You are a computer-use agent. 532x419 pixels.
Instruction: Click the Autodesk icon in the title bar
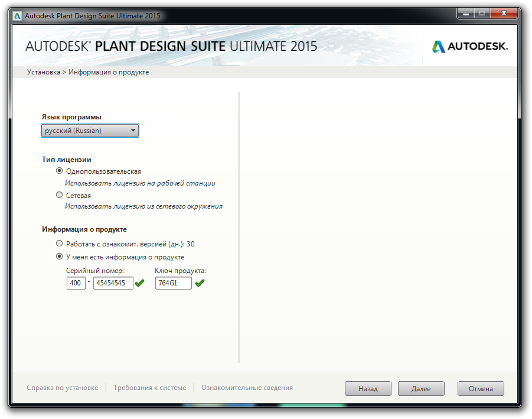pos(17,16)
